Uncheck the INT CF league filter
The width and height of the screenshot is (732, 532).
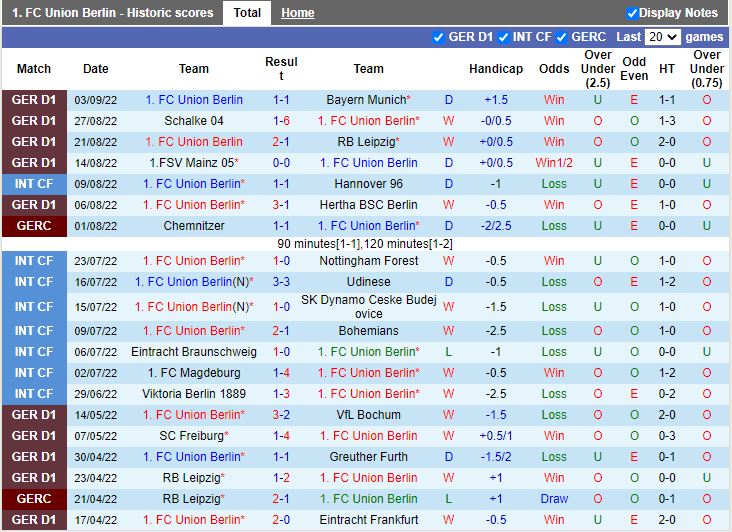coord(503,37)
